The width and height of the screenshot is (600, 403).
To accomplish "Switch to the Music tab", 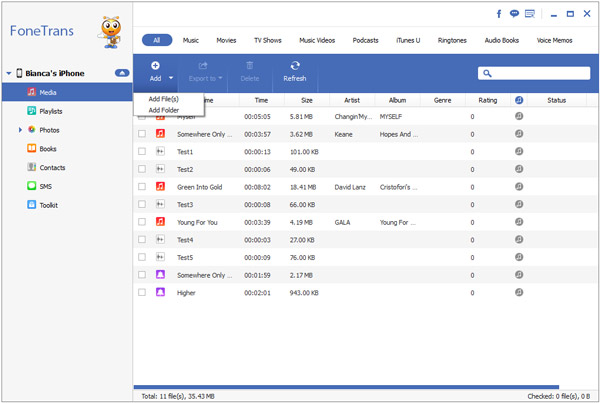I will pos(191,40).
